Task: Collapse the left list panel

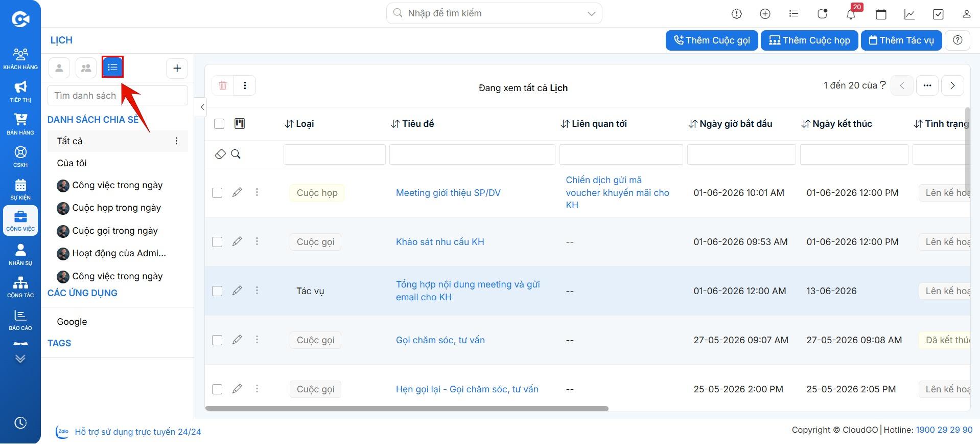Action: [x=202, y=107]
